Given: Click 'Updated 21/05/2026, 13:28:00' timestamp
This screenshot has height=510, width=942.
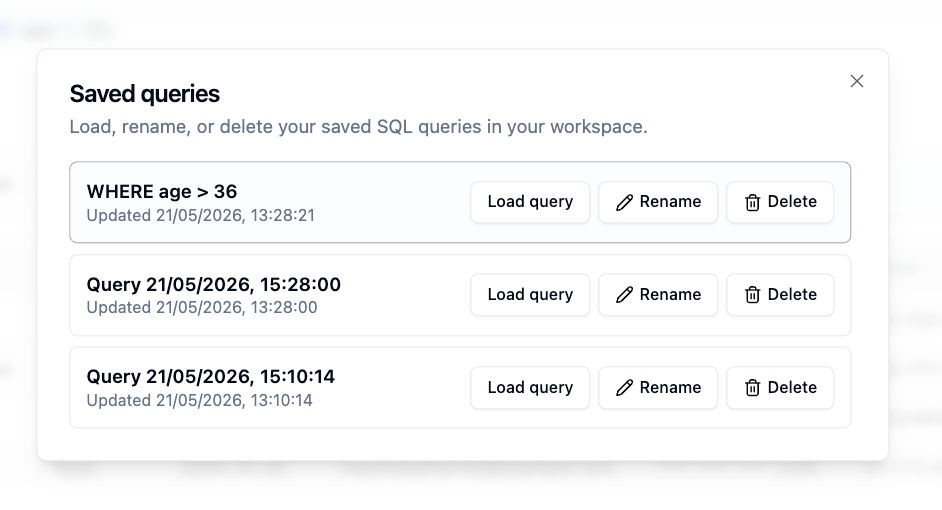Looking at the screenshot, I should [x=202, y=308].
